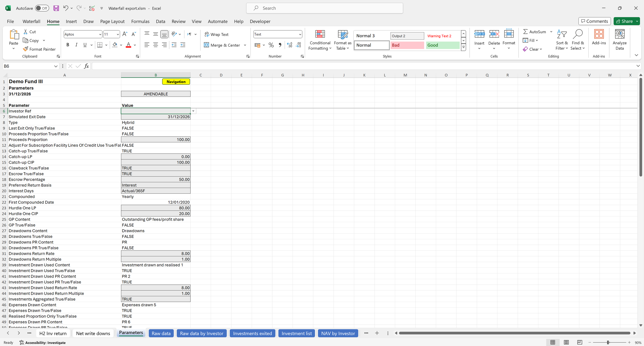Click the Format Painter brush icon
Screen dimensions: 644x346
[26, 49]
